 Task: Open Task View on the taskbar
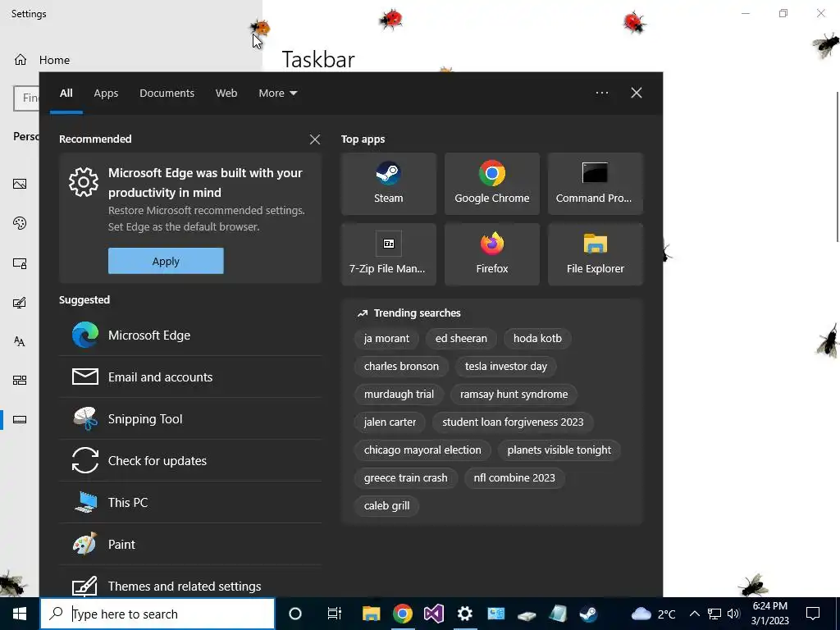335,614
